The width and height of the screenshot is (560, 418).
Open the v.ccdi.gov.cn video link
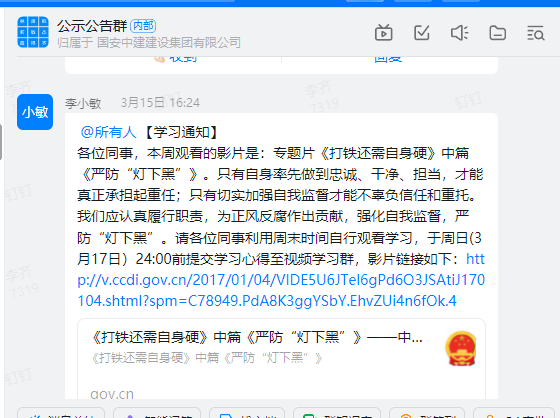(x=281, y=280)
